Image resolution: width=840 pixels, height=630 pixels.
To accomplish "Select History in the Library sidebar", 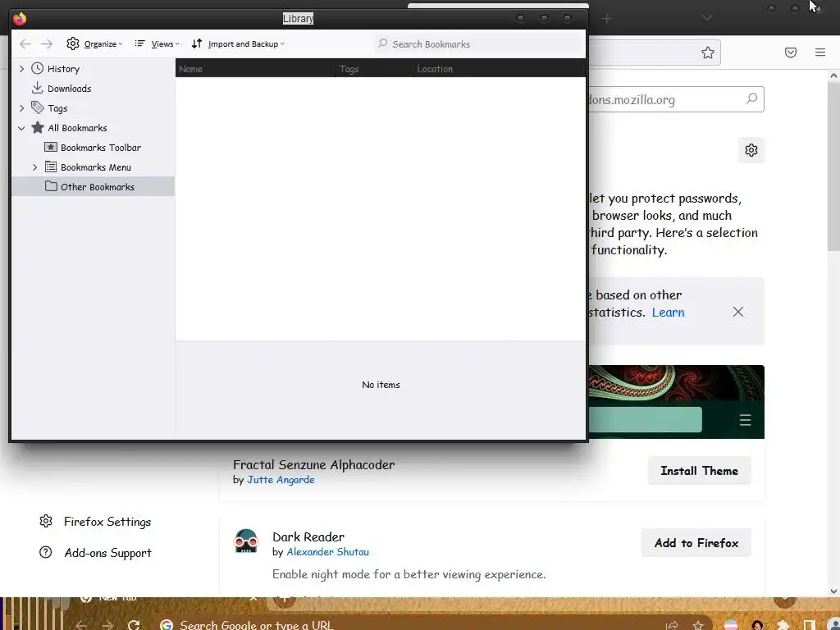I will (x=63, y=69).
